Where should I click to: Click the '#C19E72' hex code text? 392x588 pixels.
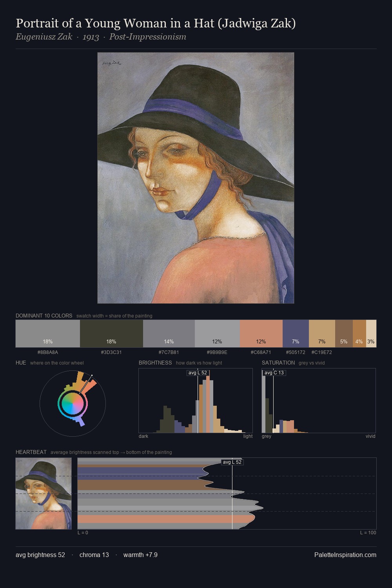(322, 352)
